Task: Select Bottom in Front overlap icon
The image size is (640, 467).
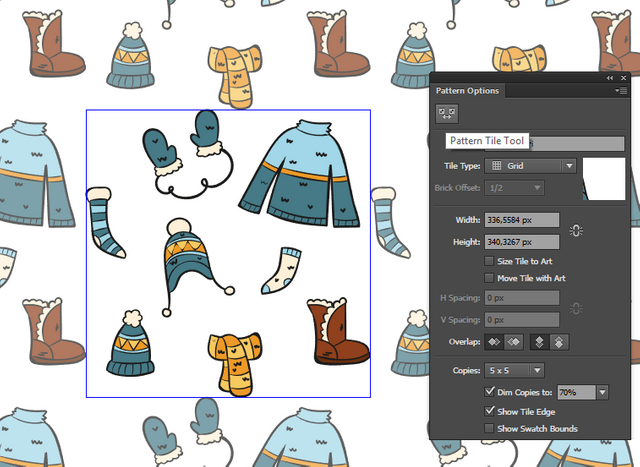Action: point(559,342)
